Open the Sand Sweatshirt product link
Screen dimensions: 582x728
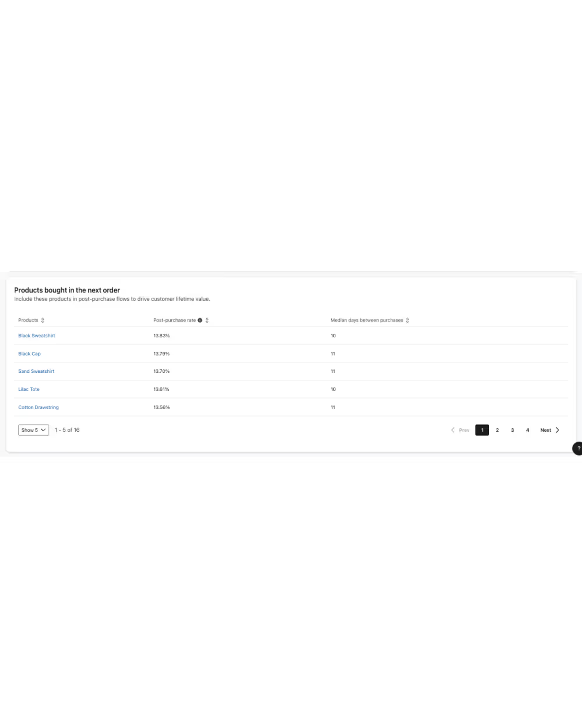coord(36,371)
